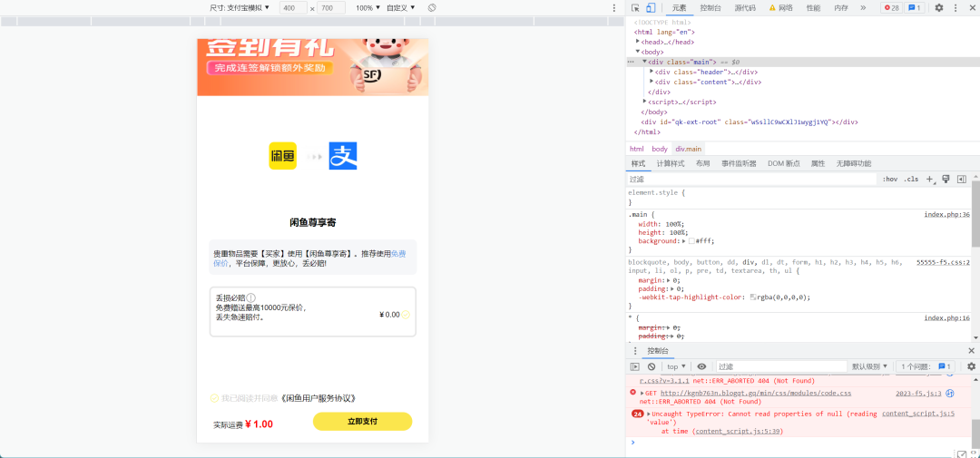The image size is (980, 458).
Task: Open the 自定义 throttling dropdown
Action: point(401,8)
